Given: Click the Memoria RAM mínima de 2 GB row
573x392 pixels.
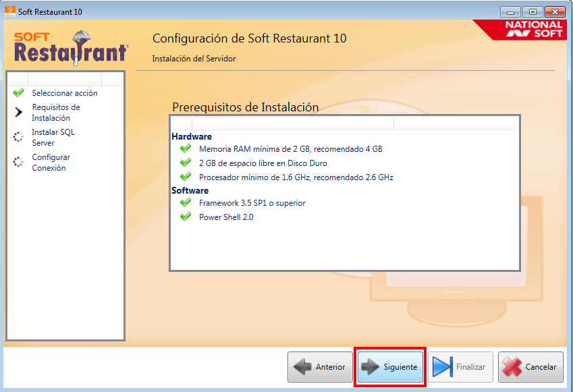Looking at the screenshot, I should point(290,149).
